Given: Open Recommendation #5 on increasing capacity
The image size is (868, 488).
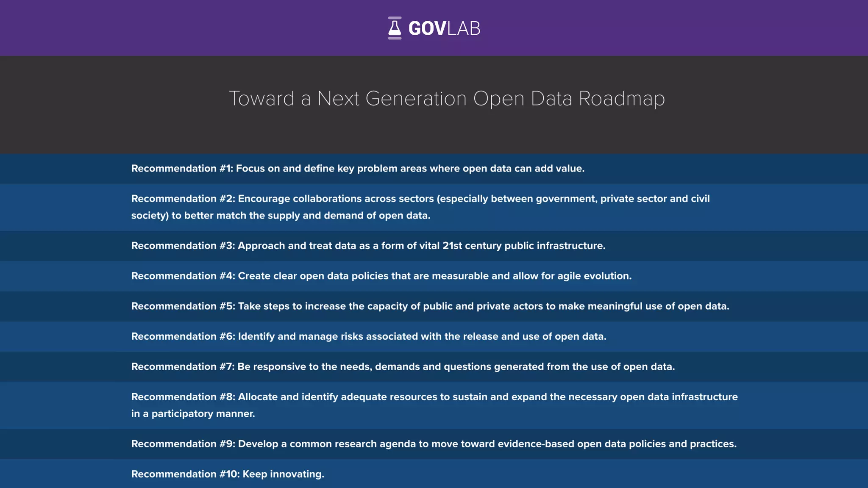Looking at the screenshot, I should pos(430,306).
